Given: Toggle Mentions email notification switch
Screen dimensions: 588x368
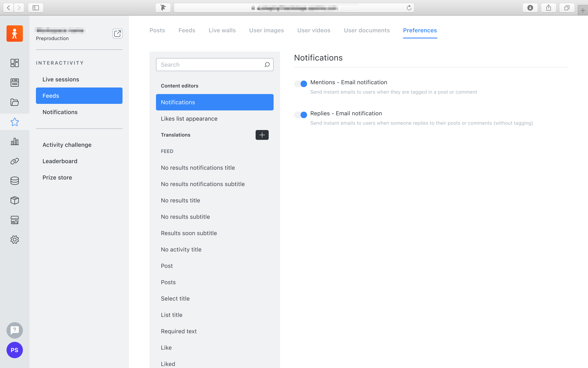Looking at the screenshot, I should [301, 84].
